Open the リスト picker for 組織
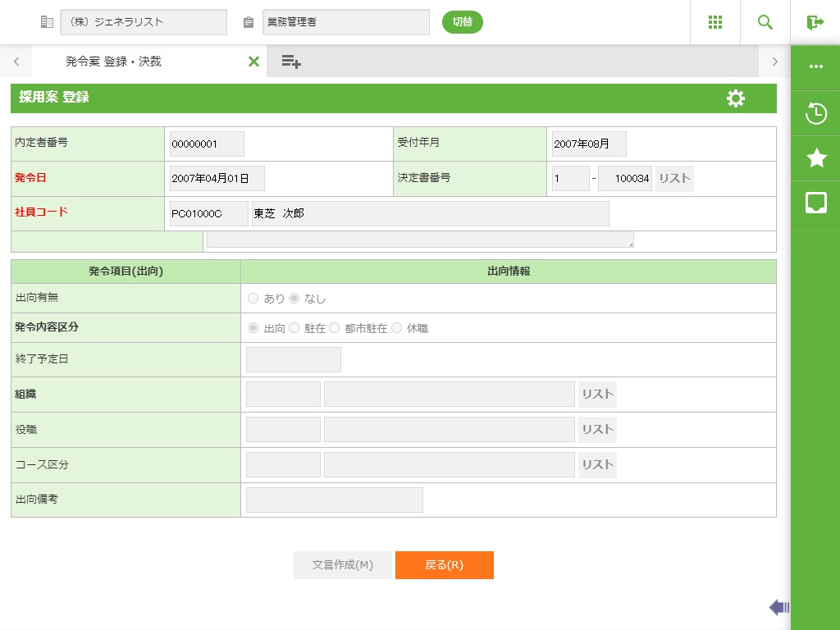 [x=597, y=395]
